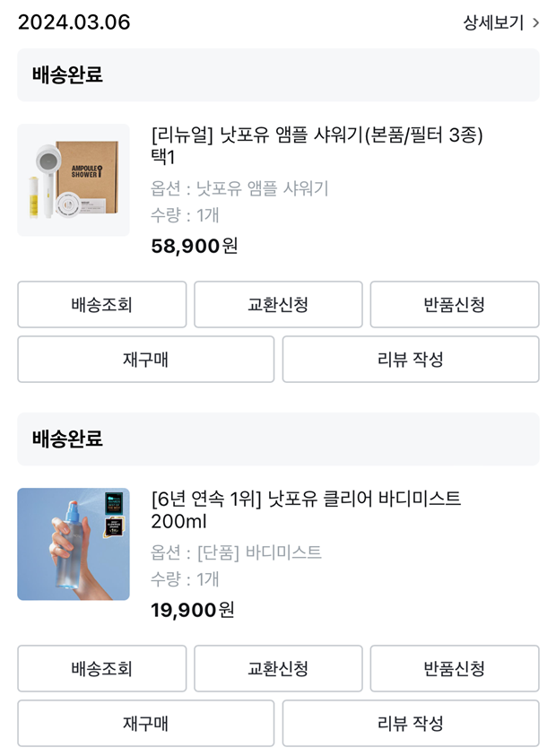Click the chevron arrow beside 상세보기
547x756 pixels.
point(535,23)
